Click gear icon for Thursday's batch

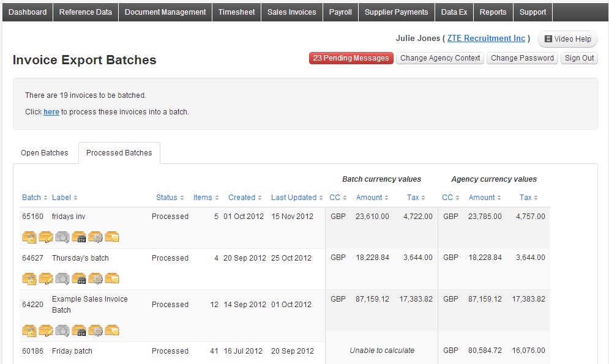tap(95, 278)
